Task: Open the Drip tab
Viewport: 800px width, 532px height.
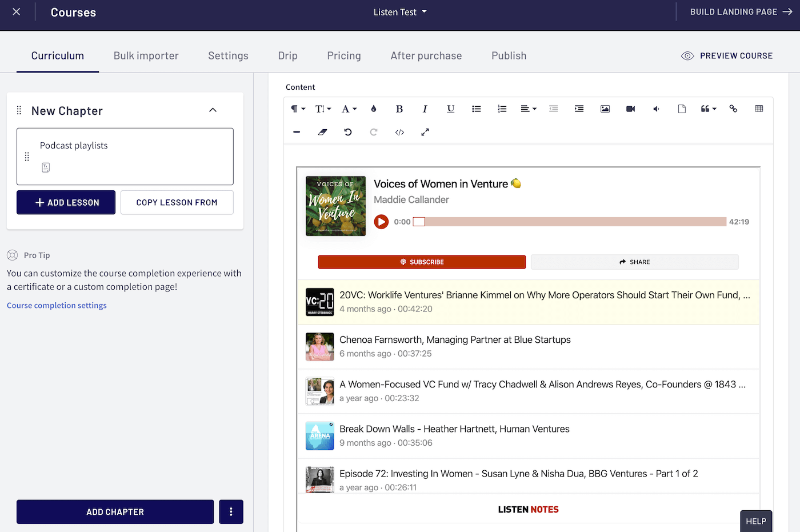Action: [x=288, y=56]
